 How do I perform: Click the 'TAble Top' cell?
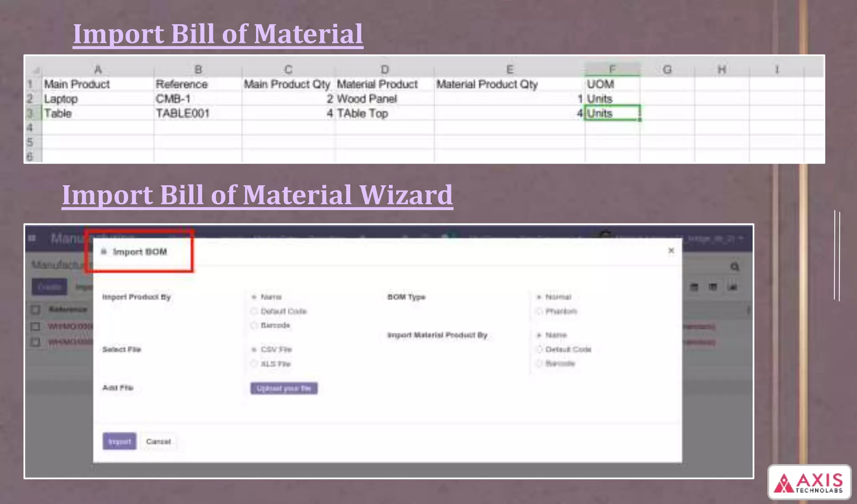tap(385, 113)
